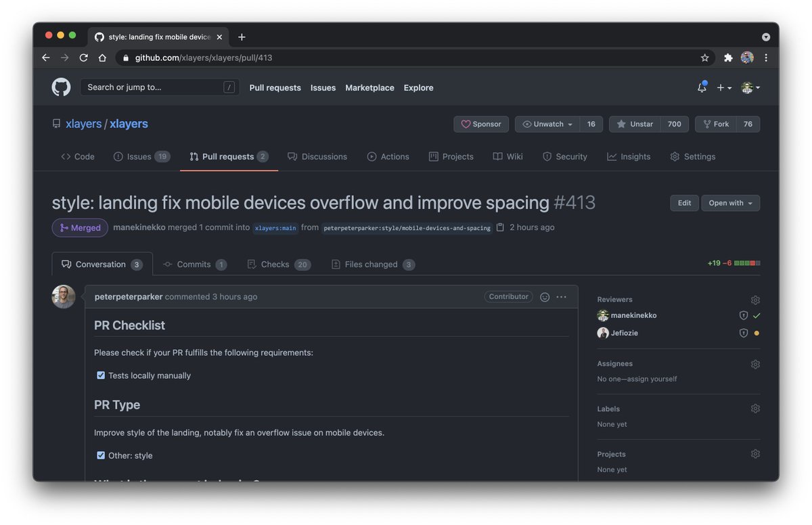Open the Projects repository tab

pos(451,156)
